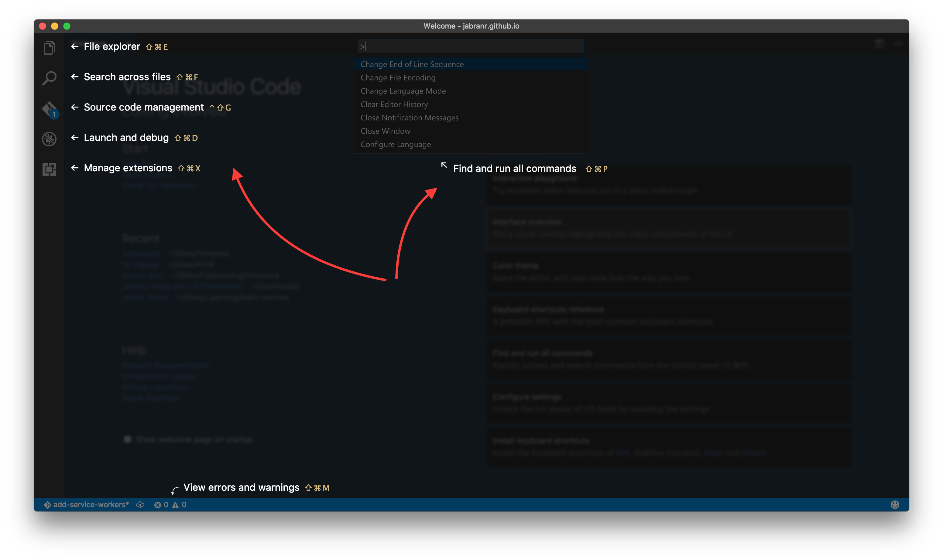Click the add-service-workers branch in status bar
943x560 pixels.
click(x=87, y=504)
